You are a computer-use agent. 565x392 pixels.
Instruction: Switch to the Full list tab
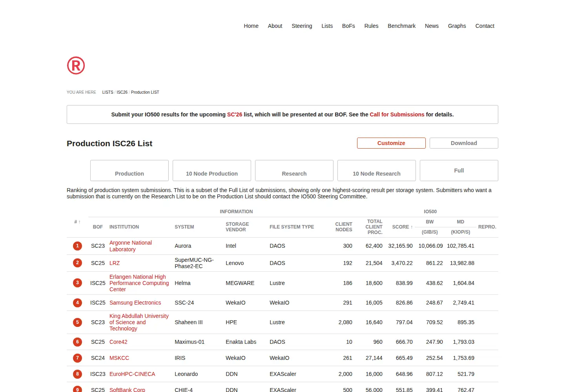point(459,171)
